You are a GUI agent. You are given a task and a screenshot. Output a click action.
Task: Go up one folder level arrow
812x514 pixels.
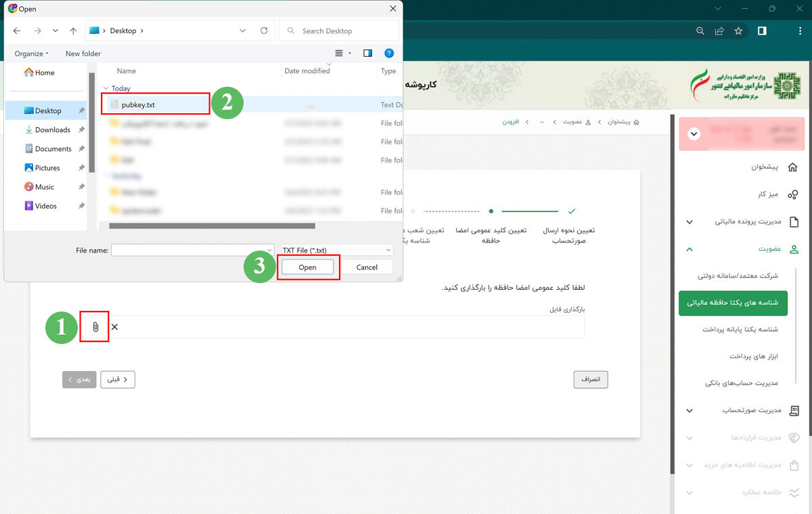click(73, 30)
